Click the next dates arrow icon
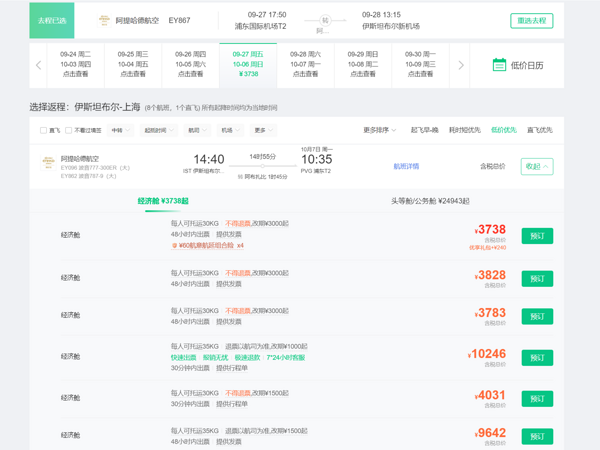 pos(461,65)
